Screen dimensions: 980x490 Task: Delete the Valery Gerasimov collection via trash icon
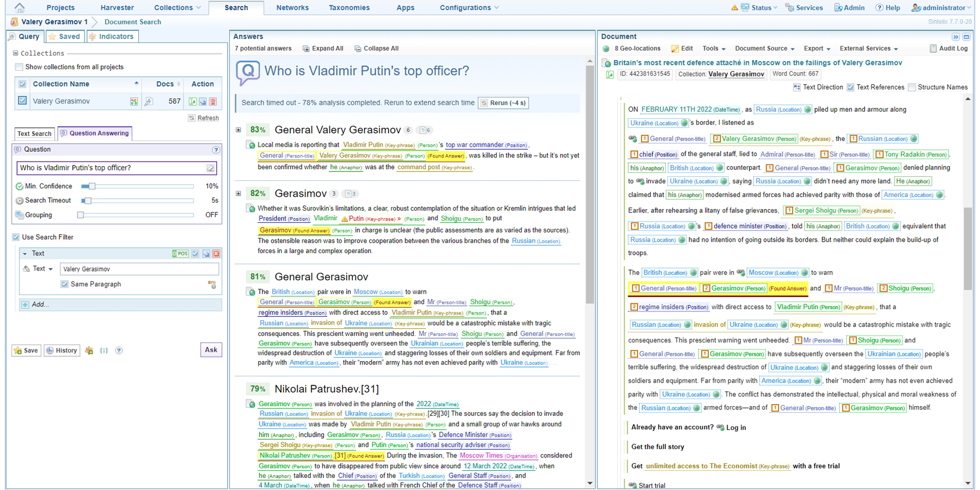point(213,101)
